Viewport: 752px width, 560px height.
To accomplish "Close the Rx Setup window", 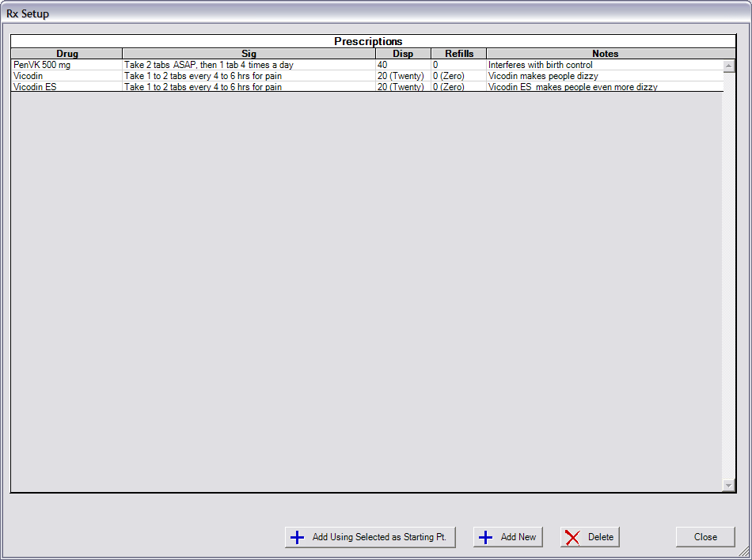I will click(x=705, y=537).
